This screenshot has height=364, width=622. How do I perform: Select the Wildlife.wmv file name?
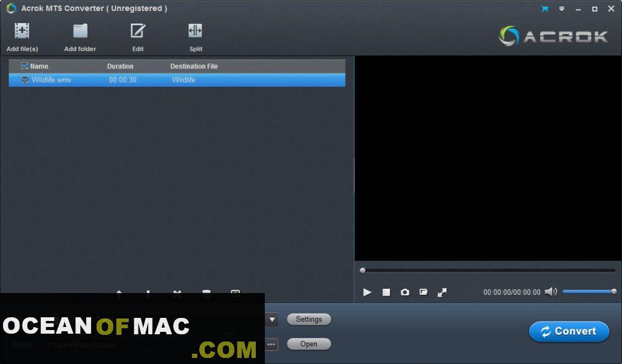(x=52, y=79)
